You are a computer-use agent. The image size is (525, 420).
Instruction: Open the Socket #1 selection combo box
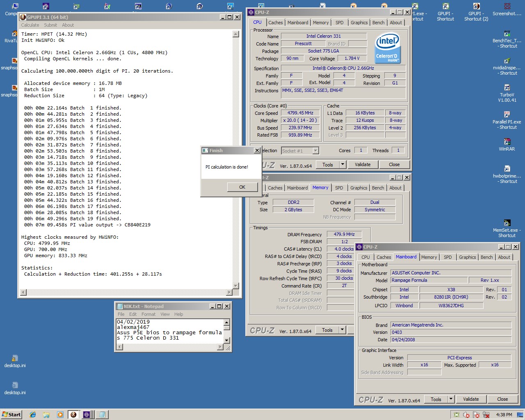[300, 151]
